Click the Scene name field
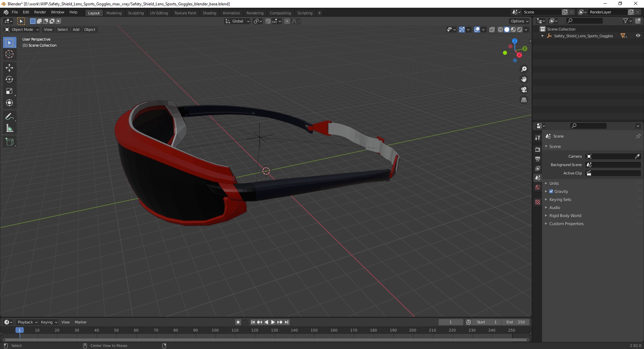 (541, 12)
